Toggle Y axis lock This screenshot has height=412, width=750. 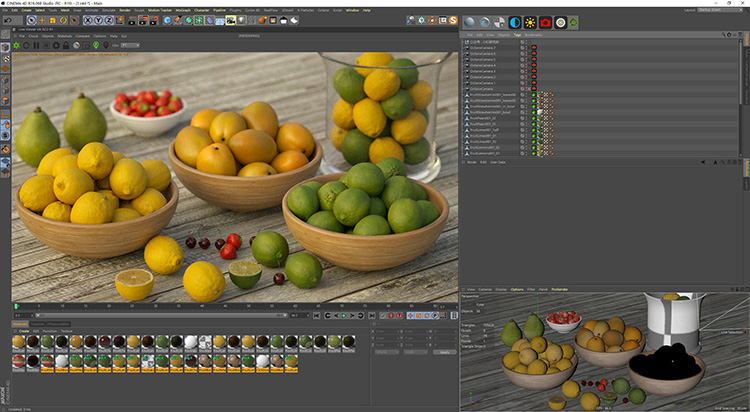[98, 20]
